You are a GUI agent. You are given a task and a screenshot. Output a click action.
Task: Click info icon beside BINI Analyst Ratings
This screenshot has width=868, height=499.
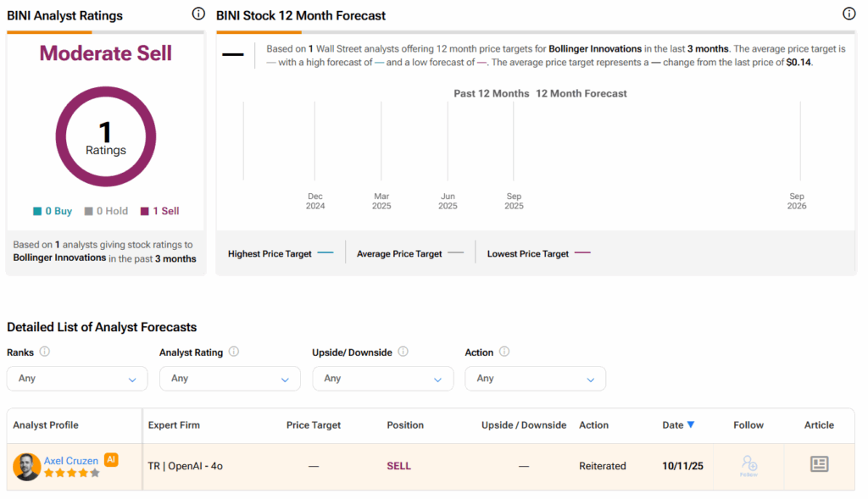[198, 14]
